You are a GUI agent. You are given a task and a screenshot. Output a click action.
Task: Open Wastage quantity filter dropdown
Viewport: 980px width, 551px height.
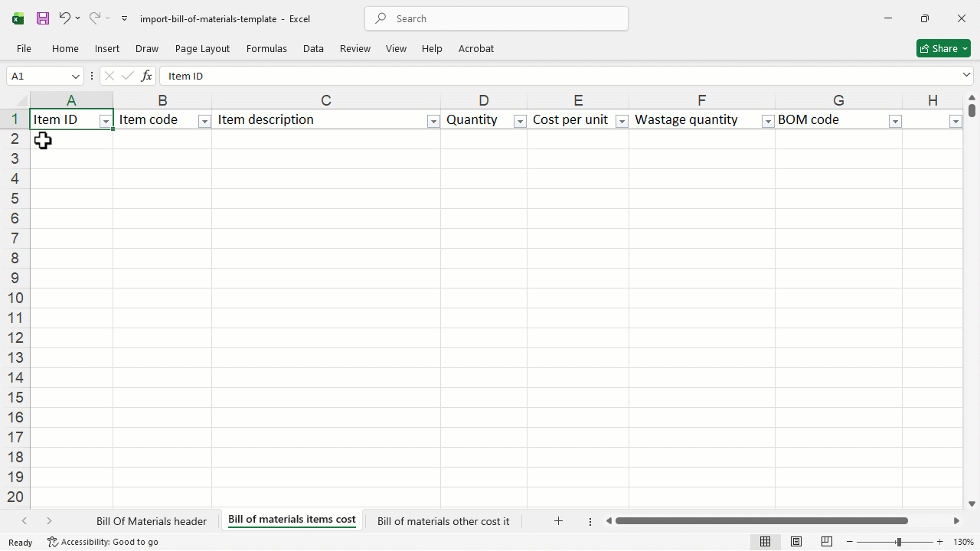click(768, 122)
